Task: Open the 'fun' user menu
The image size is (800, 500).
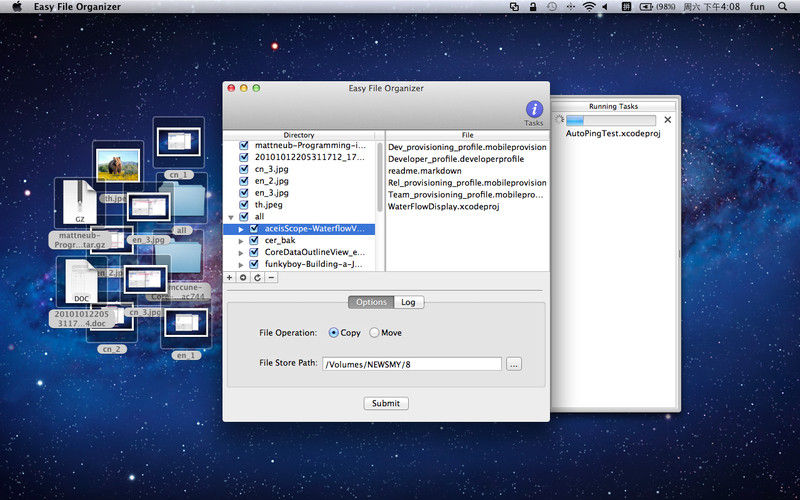Action: click(757, 7)
